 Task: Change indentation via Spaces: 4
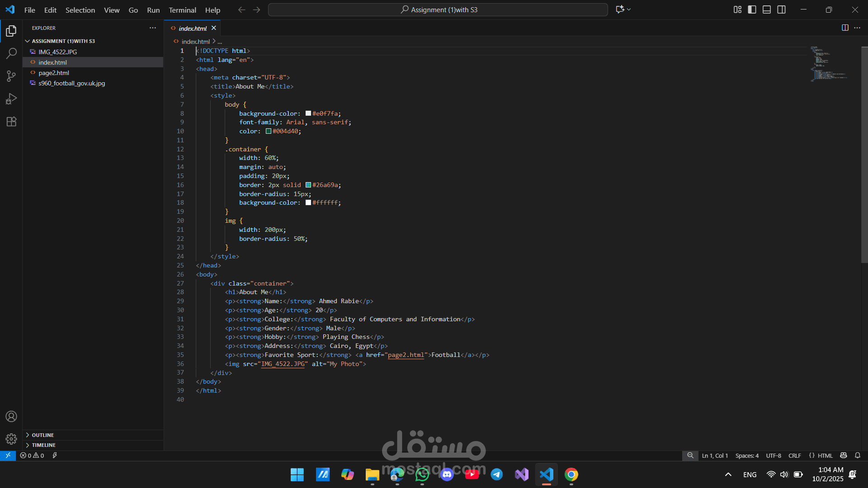pyautogui.click(x=747, y=455)
